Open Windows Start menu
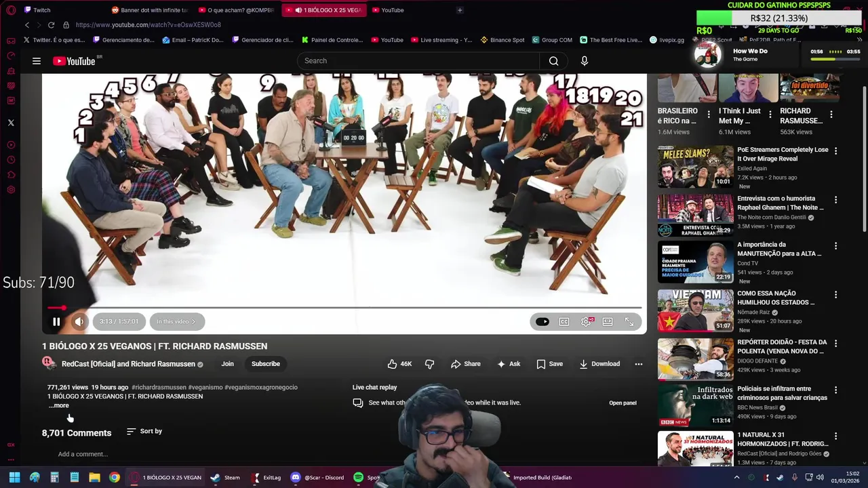Image resolution: width=868 pixels, height=488 pixels. [x=14, y=477]
